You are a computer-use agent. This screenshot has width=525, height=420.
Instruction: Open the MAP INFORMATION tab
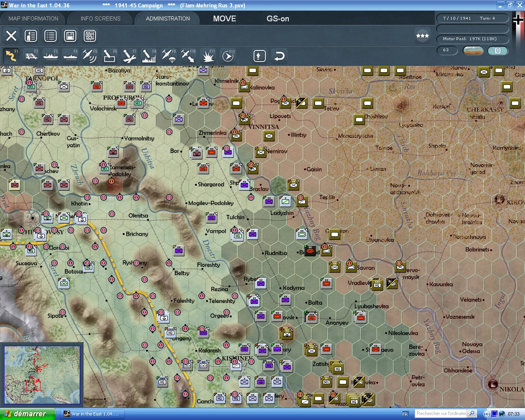click(x=33, y=18)
